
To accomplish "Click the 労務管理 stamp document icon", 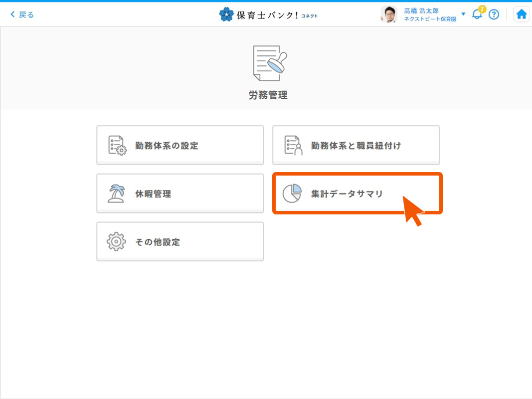I will coord(269,63).
